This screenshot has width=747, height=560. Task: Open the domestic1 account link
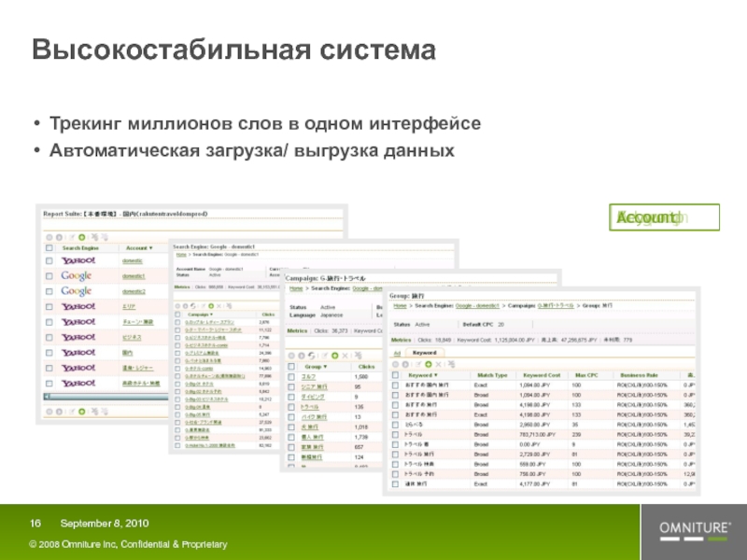[134, 276]
